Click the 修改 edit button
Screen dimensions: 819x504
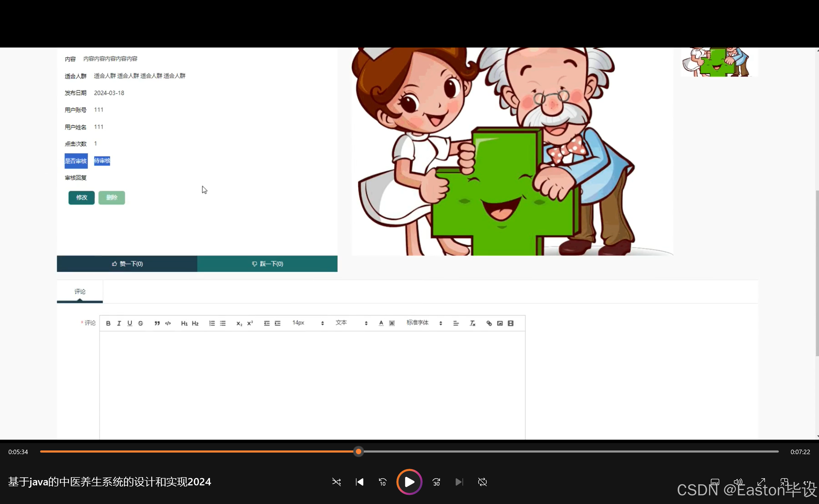(82, 198)
